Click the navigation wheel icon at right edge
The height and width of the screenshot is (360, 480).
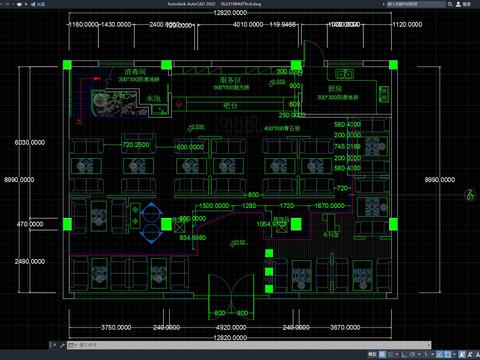[x=470, y=195]
